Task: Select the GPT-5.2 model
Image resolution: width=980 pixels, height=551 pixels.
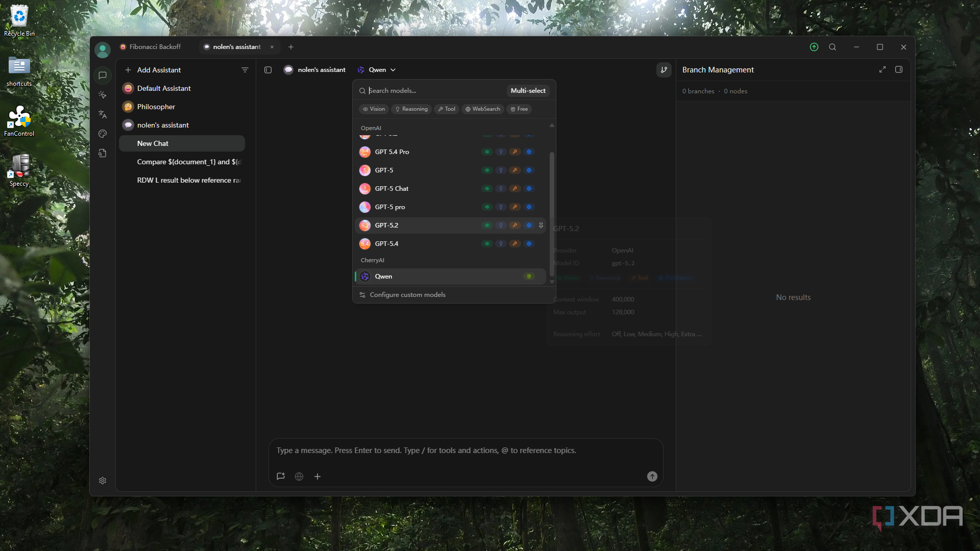Action: coord(450,225)
